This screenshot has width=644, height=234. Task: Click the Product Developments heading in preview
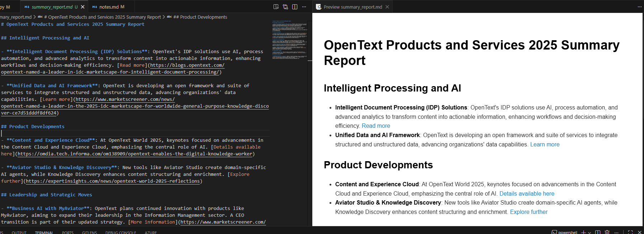click(378, 165)
